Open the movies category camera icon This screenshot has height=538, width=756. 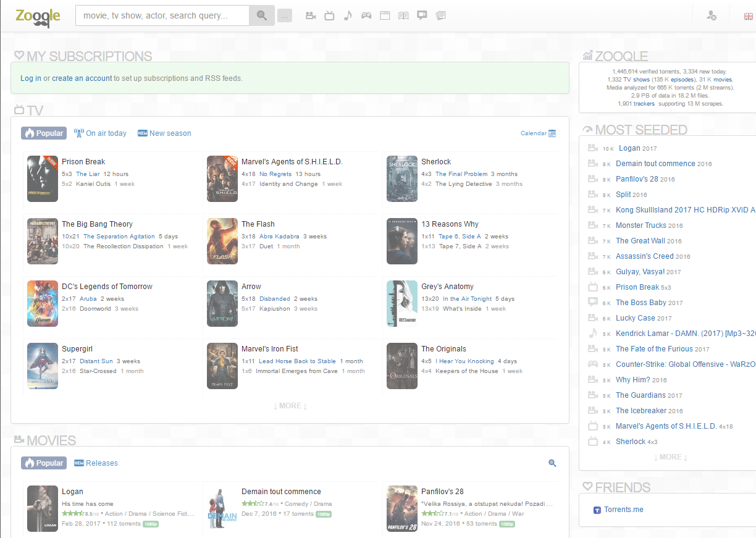(x=311, y=15)
